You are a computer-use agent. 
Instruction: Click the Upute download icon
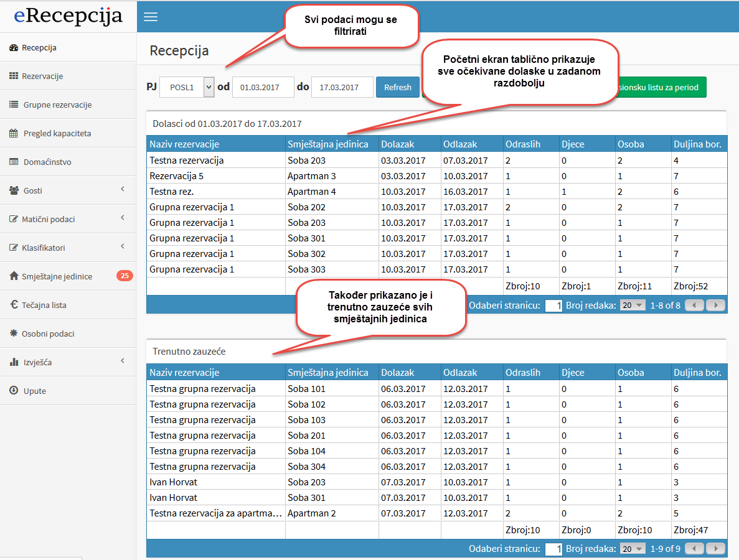(x=14, y=391)
